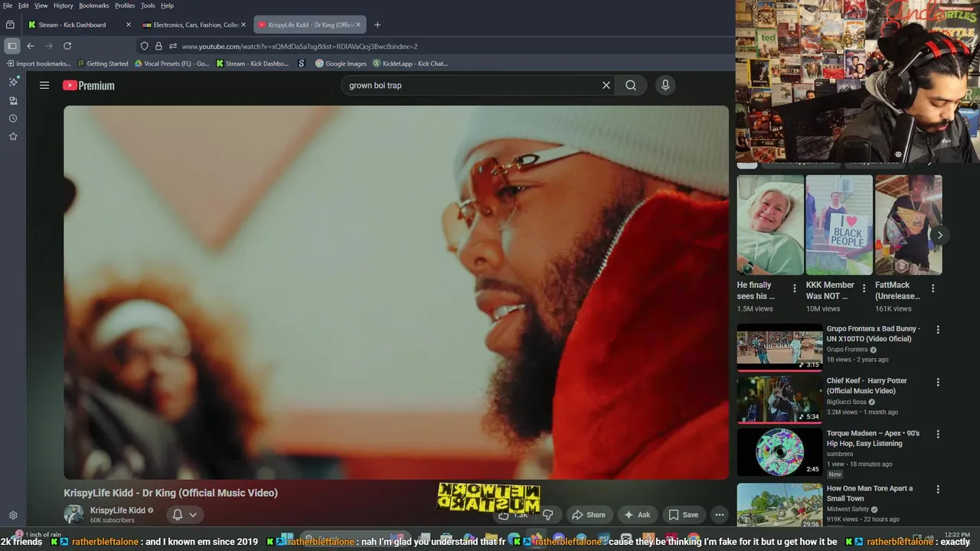Open the more actions ellipsis button
This screenshot has height=551, width=980.
(x=719, y=515)
